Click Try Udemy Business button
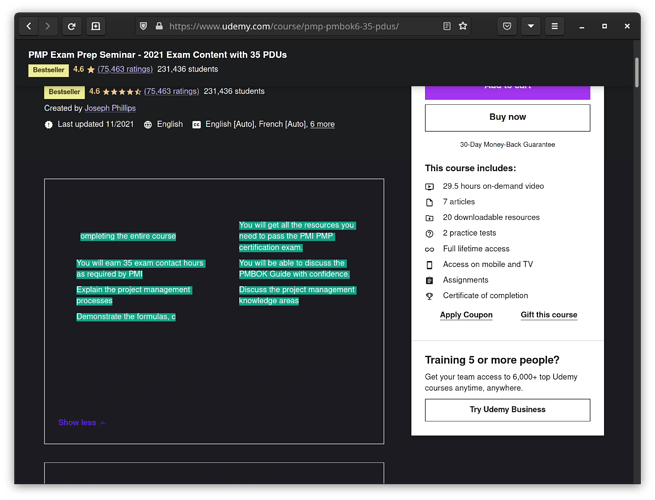The image size is (655, 500). point(508,410)
